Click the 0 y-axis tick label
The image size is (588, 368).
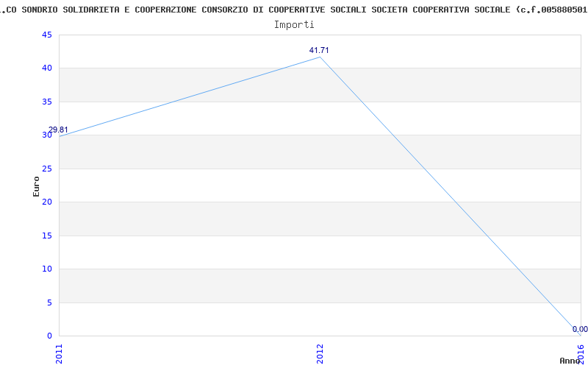tap(49, 336)
